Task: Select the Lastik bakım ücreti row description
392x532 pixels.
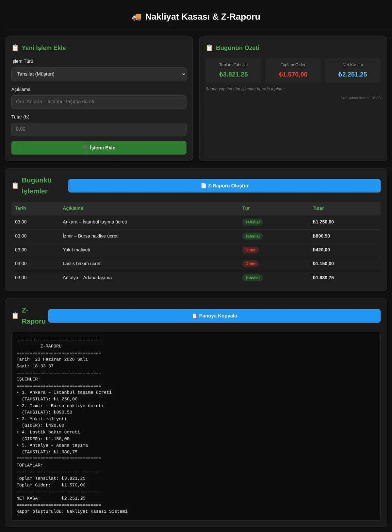Action: 82,264
